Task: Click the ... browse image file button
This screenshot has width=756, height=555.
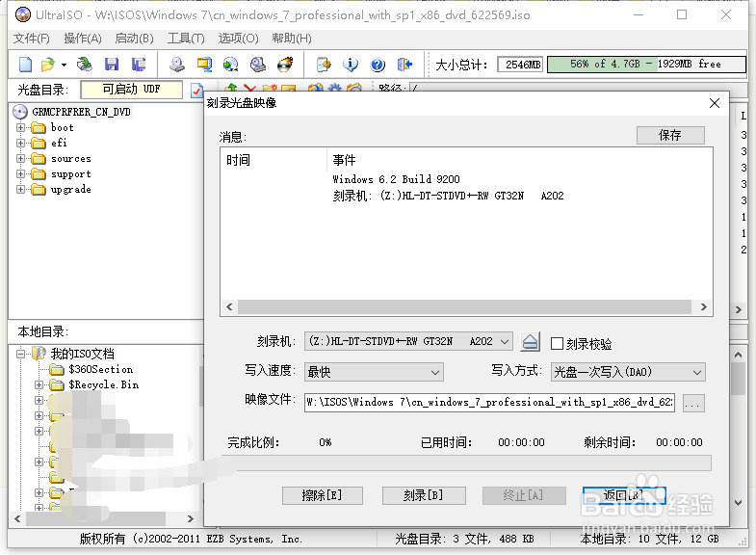Action: (693, 403)
